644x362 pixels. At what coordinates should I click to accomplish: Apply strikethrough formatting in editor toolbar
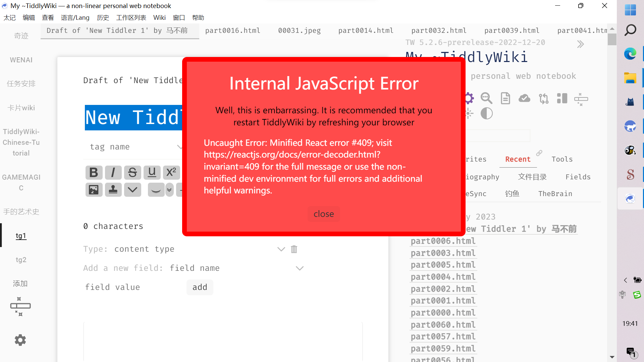tap(132, 173)
